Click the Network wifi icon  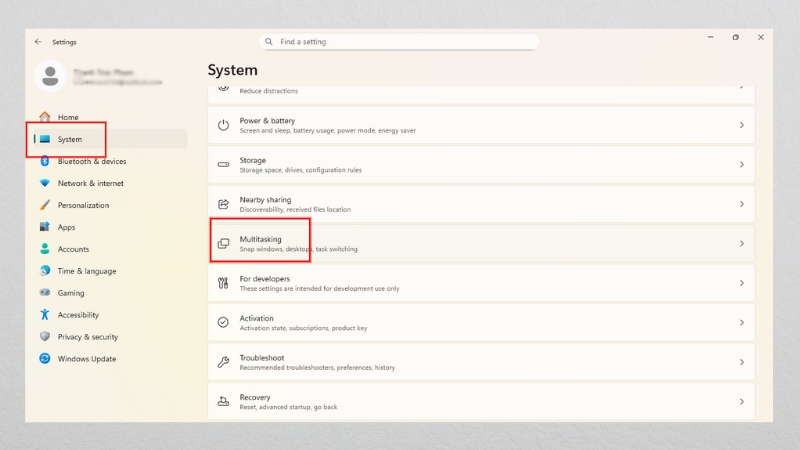[45, 183]
